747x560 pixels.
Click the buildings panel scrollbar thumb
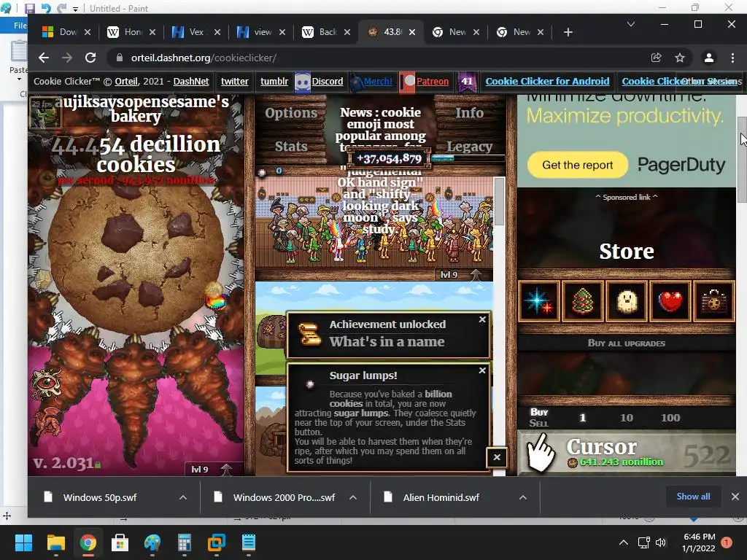499,201
